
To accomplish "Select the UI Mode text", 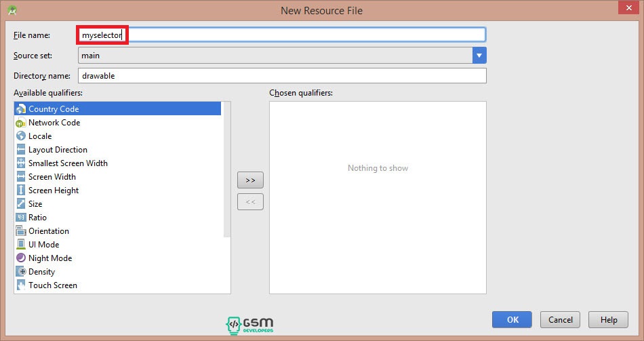I will (x=43, y=245).
